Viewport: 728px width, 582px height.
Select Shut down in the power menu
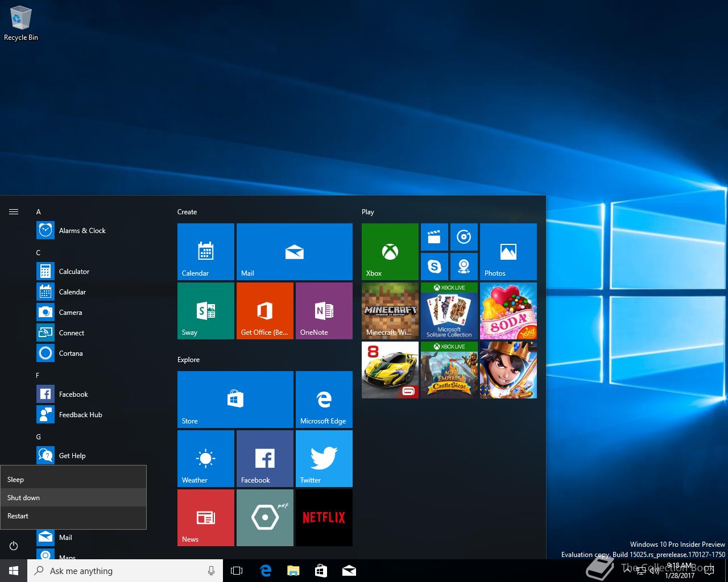[x=73, y=497]
